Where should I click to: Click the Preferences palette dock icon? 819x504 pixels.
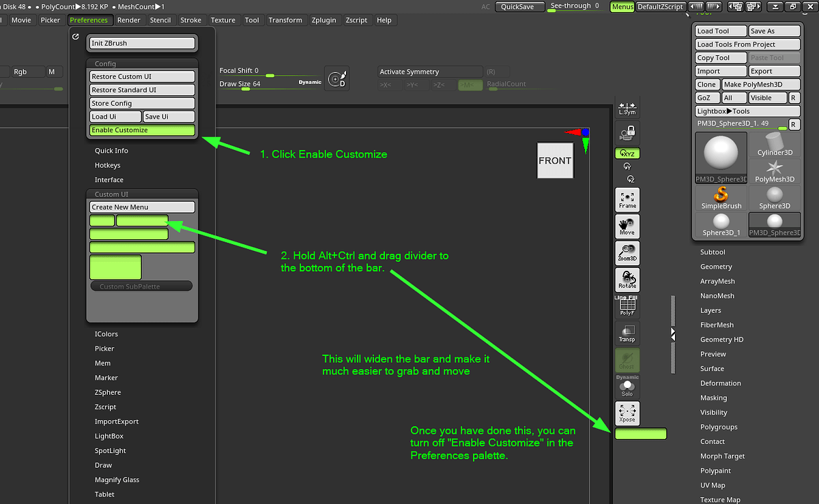click(76, 36)
